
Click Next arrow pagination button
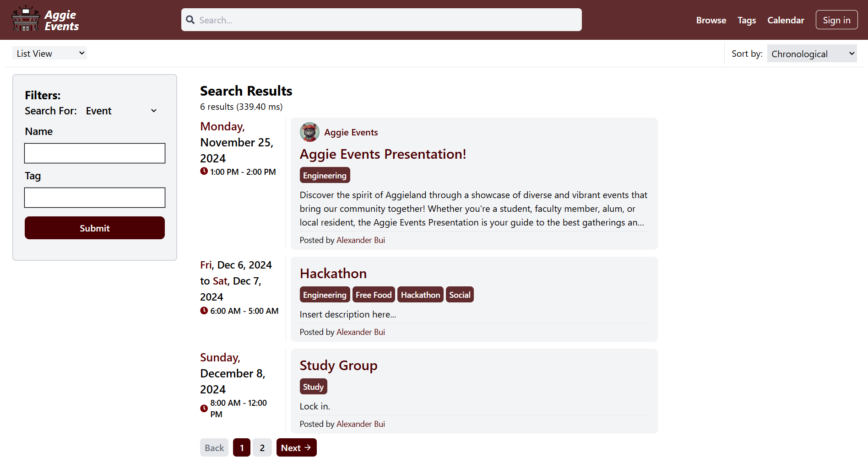[x=296, y=448]
